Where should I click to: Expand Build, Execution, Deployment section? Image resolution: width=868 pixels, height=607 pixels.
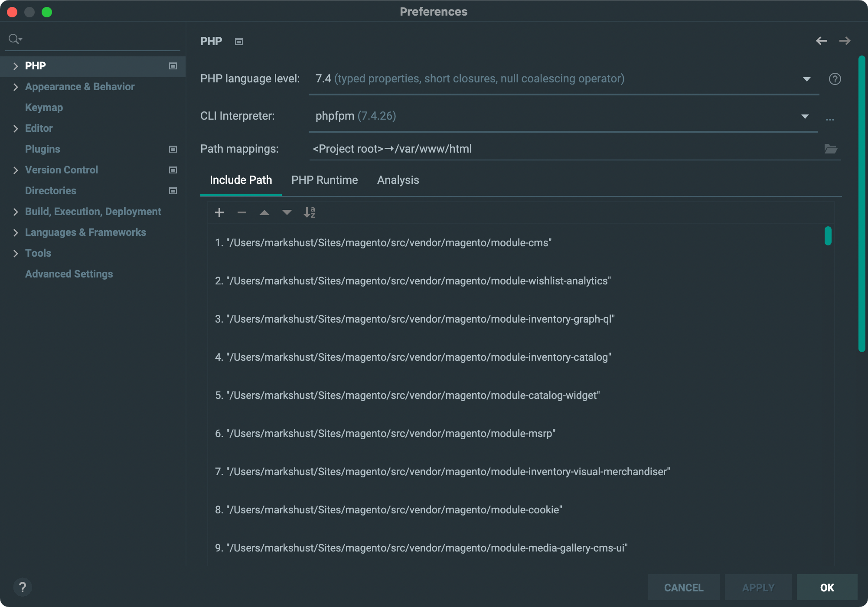16,212
